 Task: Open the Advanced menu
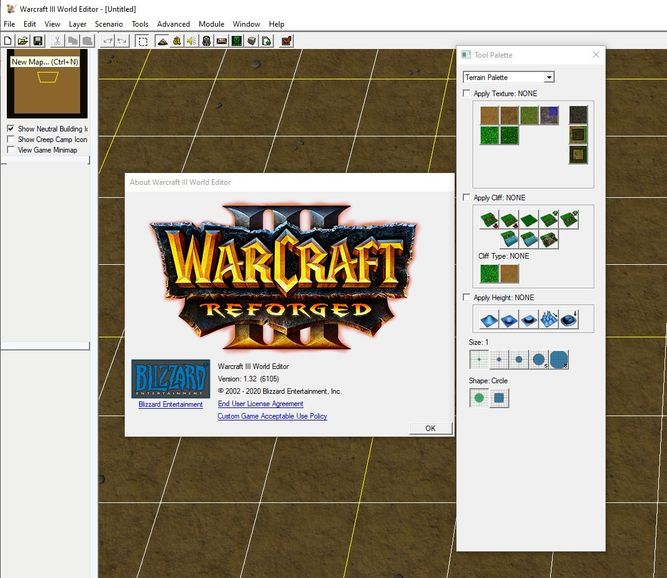point(173,24)
